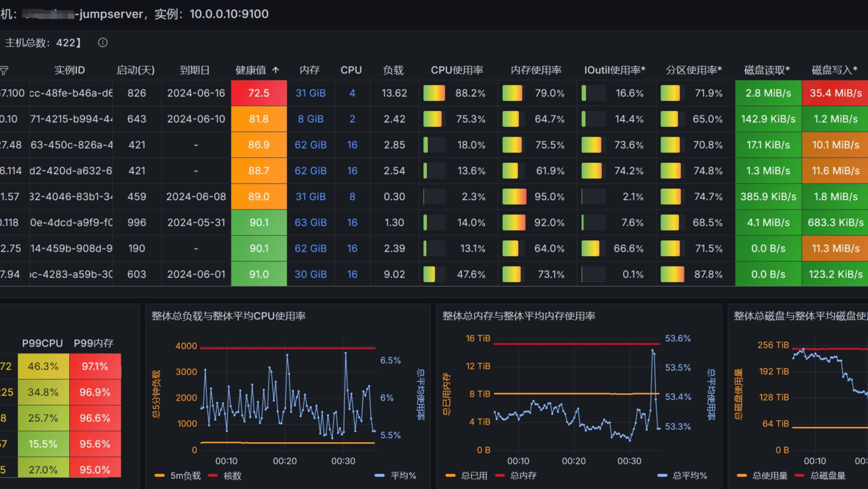The image size is (868, 489).
Task: Sort by 磁盘写入* column header
Action: (834, 70)
